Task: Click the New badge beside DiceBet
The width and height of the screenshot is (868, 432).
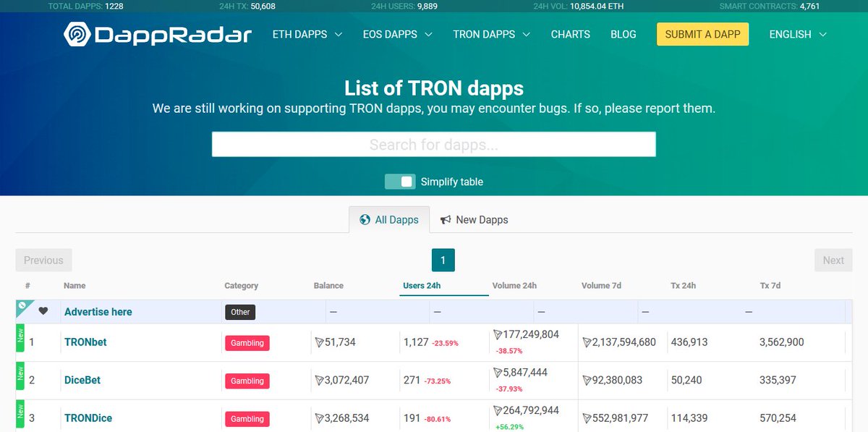Action: click(x=20, y=375)
